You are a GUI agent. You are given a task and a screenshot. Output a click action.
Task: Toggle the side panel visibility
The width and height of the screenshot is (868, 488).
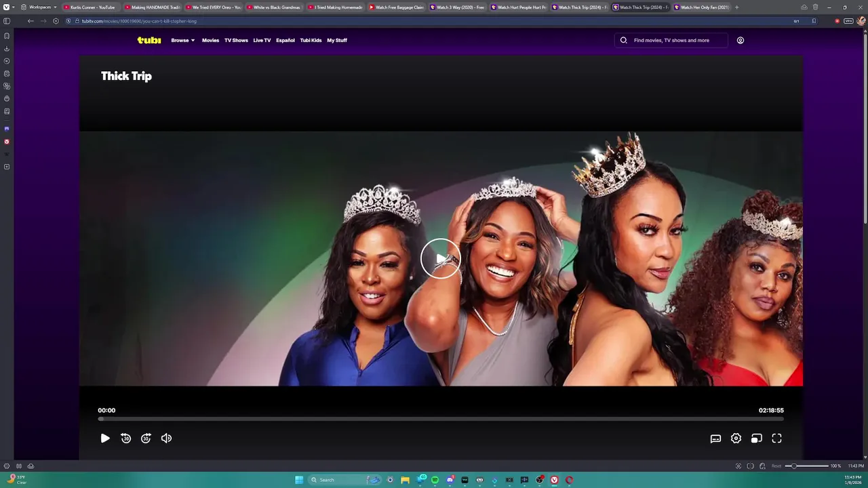pyautogui.click(x=7, y=21)
